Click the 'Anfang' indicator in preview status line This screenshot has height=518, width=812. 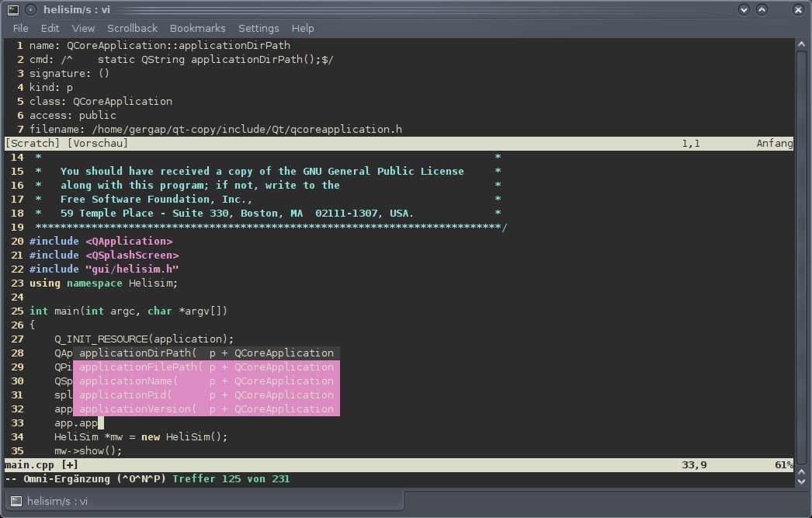coord(775,144)
